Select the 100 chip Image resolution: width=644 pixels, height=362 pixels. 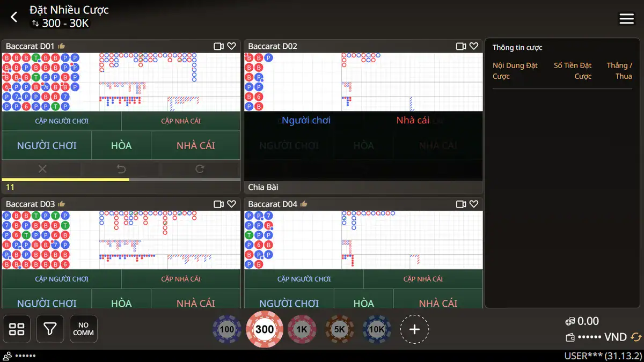click(226, 329)
